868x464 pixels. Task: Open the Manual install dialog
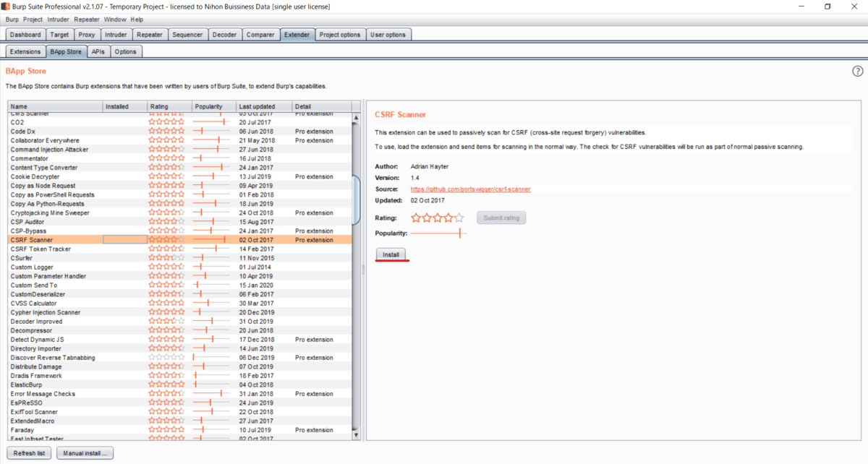(x=84, y=452)
